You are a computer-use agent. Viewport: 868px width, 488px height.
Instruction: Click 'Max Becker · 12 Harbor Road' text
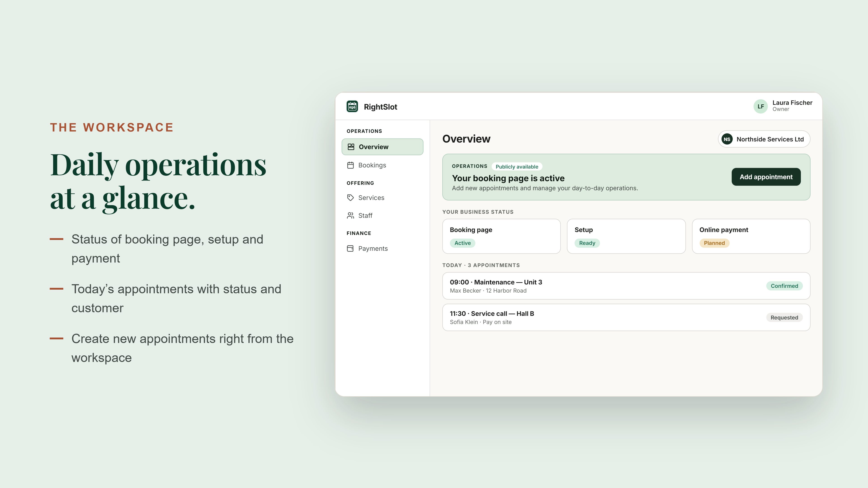[x=488, y=291]
